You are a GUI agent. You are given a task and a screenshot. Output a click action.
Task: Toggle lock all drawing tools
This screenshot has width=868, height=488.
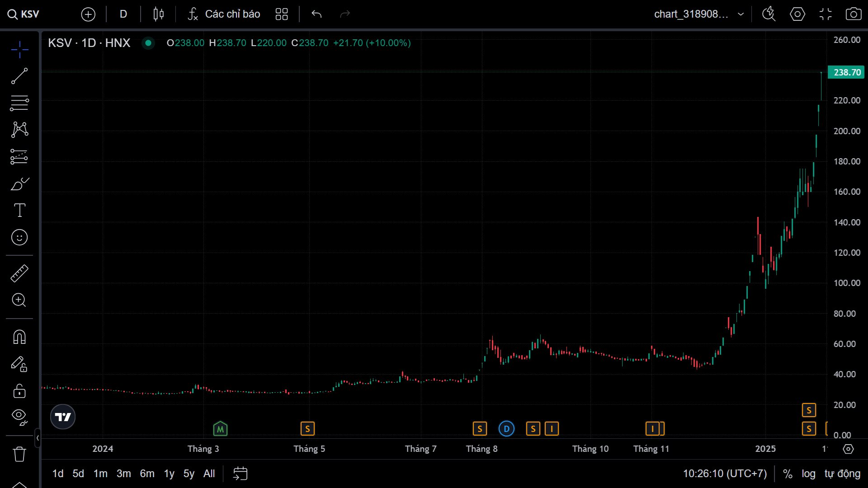point(19,391)
